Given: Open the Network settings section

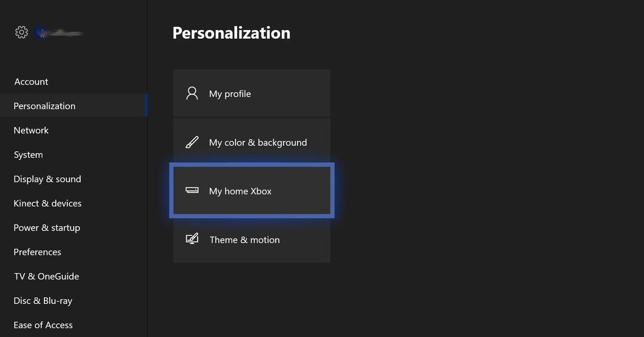Looking at the screenshot, I should pyautogui.click(x=31, y=130).
